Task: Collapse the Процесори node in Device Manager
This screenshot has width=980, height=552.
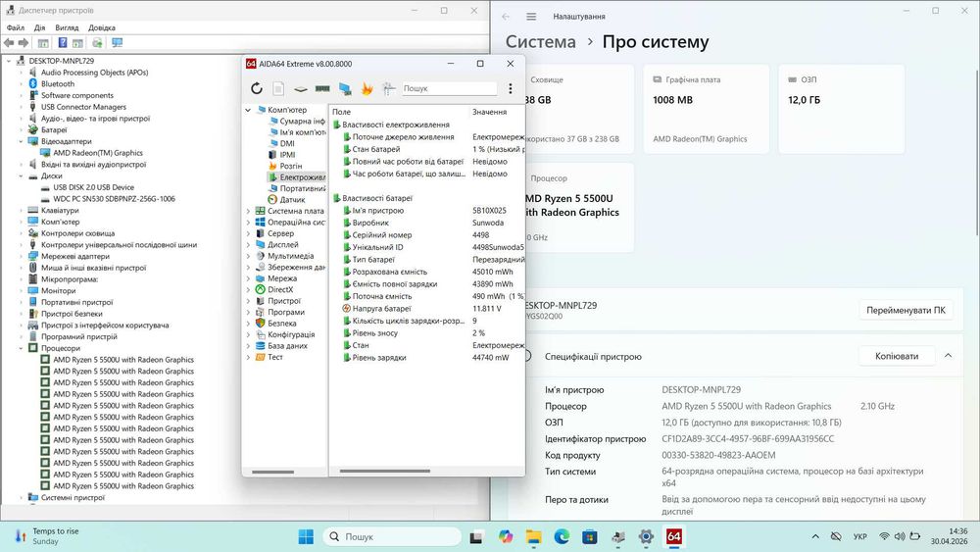Action: coord(21,348)
